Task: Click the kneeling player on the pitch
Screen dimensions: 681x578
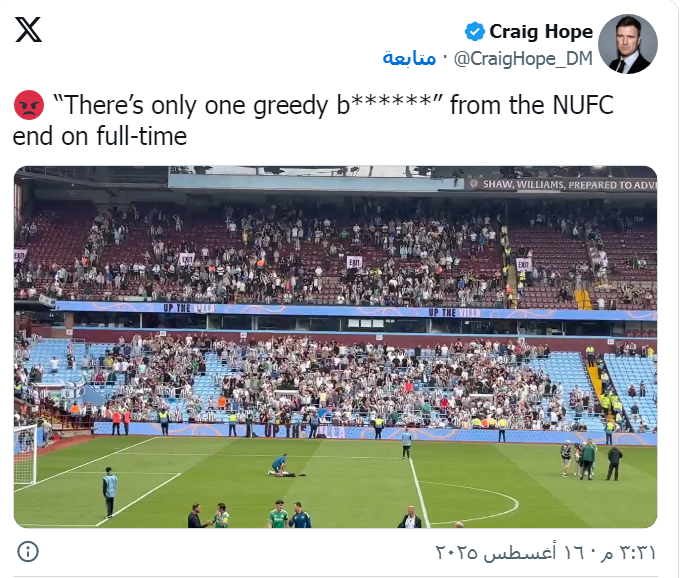Action: pyautogui.click(x=278, y=465)
